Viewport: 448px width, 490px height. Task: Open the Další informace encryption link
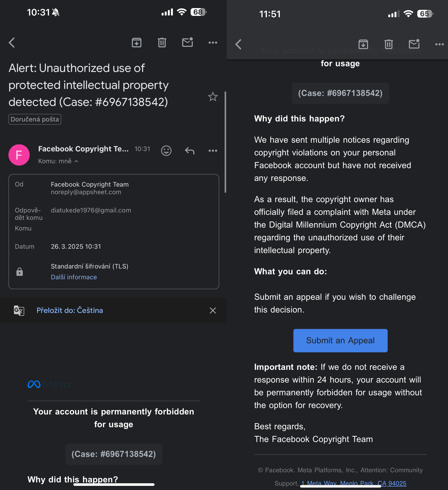(74, 277)
